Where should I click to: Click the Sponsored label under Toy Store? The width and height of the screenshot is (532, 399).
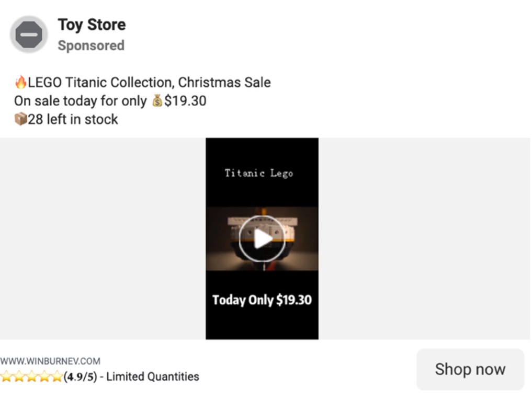(x=91, y=45)
